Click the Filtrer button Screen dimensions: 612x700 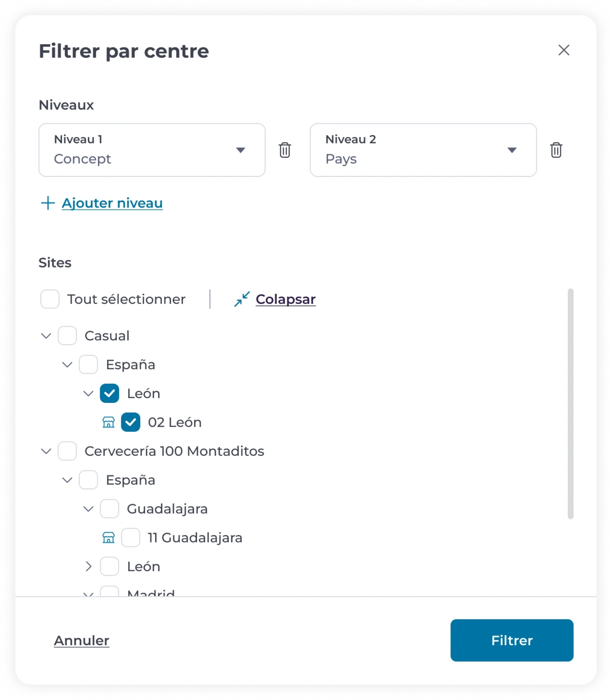click(x=512, y=641)
